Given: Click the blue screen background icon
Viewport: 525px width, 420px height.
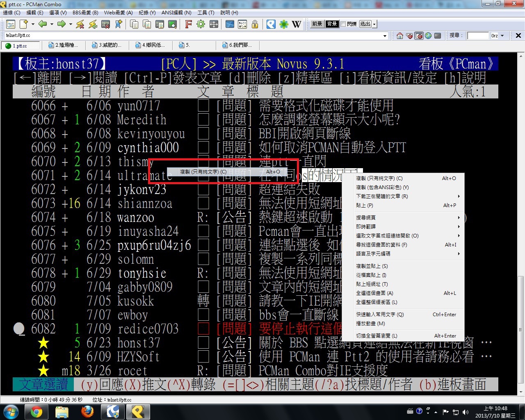Looking at the screenshot, I should click(x=230, y=25).
